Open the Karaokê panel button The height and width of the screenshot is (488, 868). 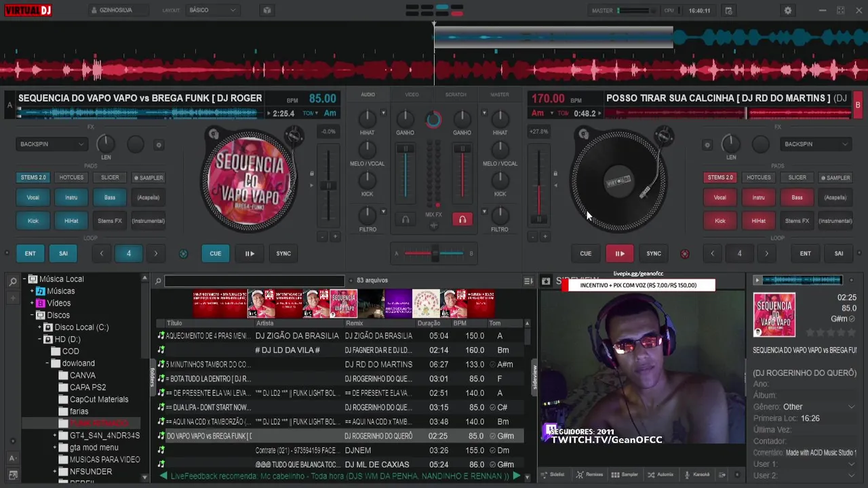click(696, 474)
